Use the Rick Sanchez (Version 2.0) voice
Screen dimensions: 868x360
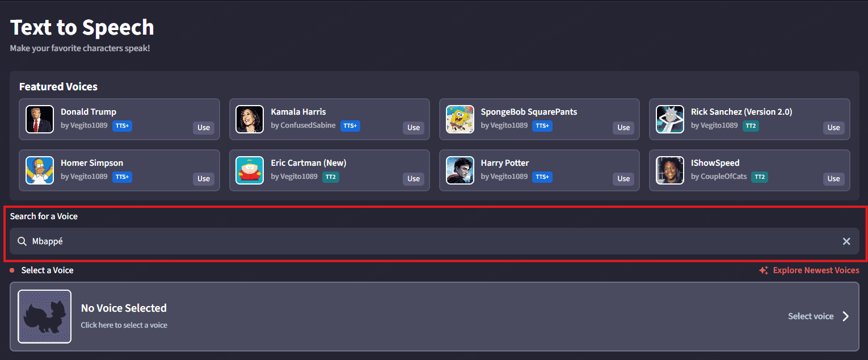833,128
